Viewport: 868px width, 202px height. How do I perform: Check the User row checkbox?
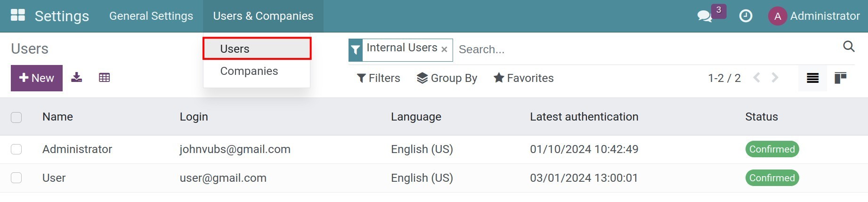point(16,178)
